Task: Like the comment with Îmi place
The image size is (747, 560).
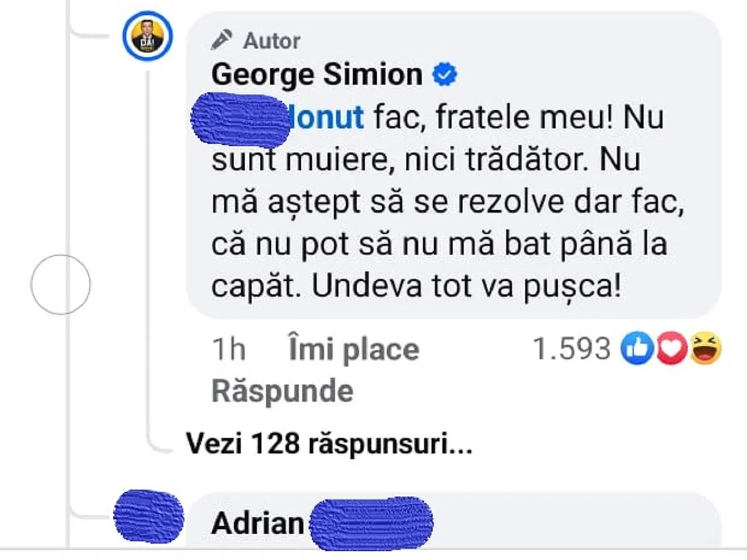Action: [x=354, y=350]
